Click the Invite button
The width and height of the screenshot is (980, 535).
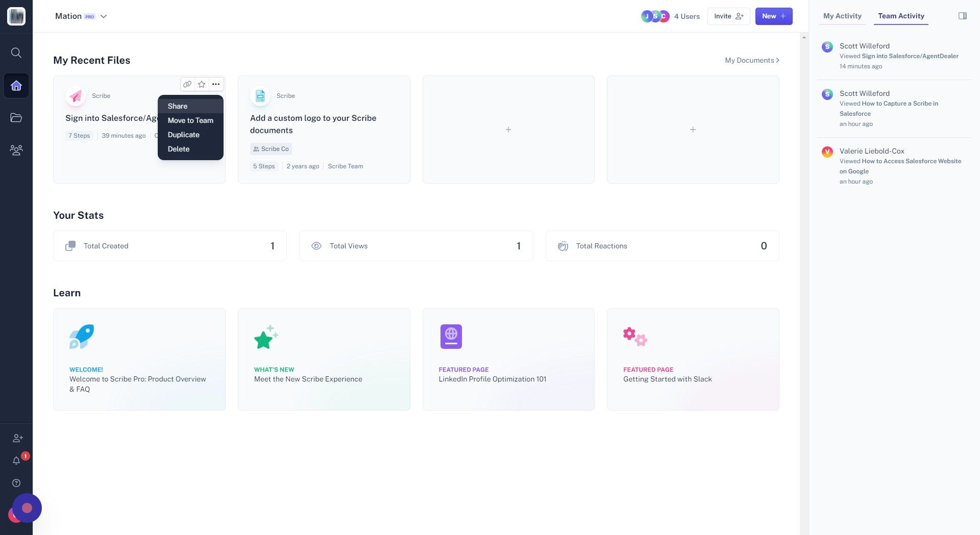[728, 16]
